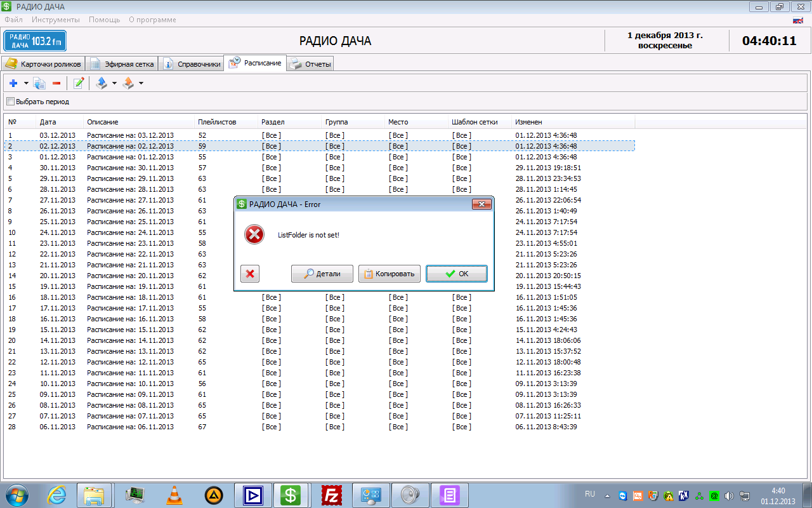Image resolution: width=812 pixels, height=508 pixels.
Task: Click the orange arrow export icon
Action: pos(128,83)
